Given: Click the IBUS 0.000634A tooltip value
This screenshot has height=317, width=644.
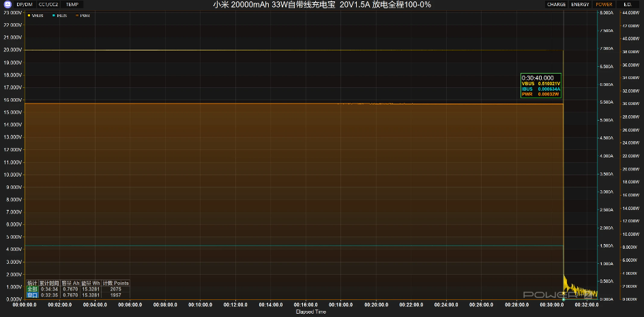Looking at the screenshot, I should 549,89.
